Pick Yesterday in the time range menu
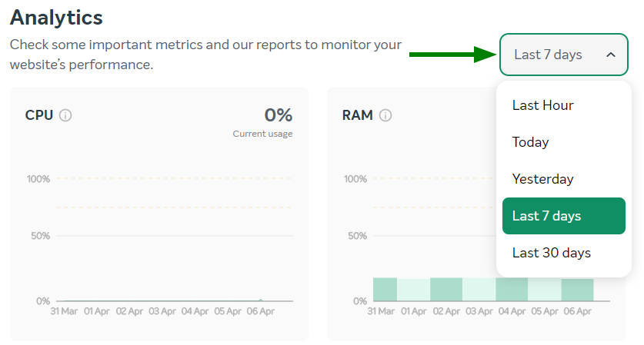The image size is (644, 345). coord(542,179)
